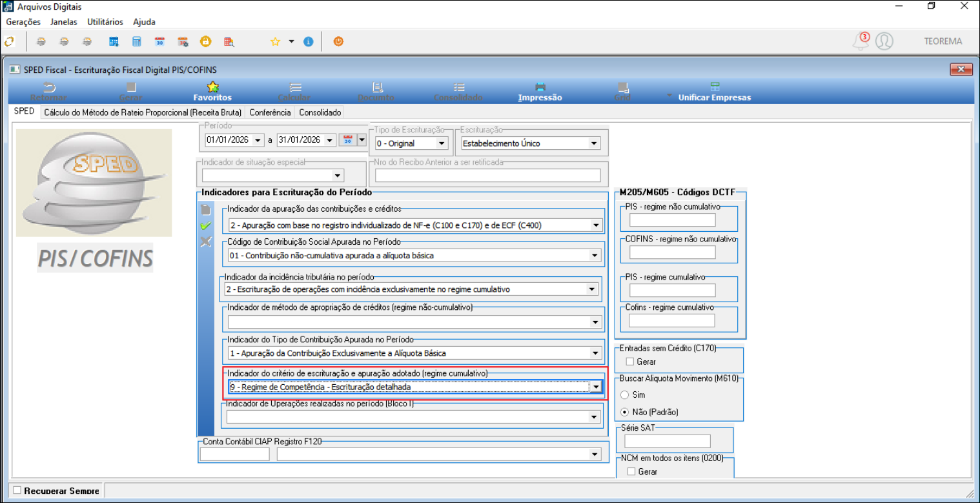Open the user profile avatar icon
Viewport: 980px width, 503px height.
pos(884,41)
